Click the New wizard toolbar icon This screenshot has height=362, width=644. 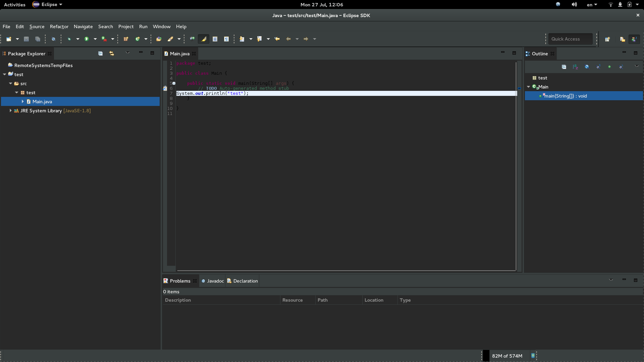pos(9,39)
